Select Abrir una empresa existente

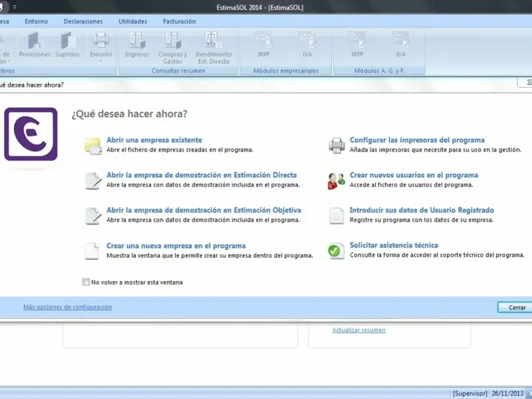tap(154, 140)
